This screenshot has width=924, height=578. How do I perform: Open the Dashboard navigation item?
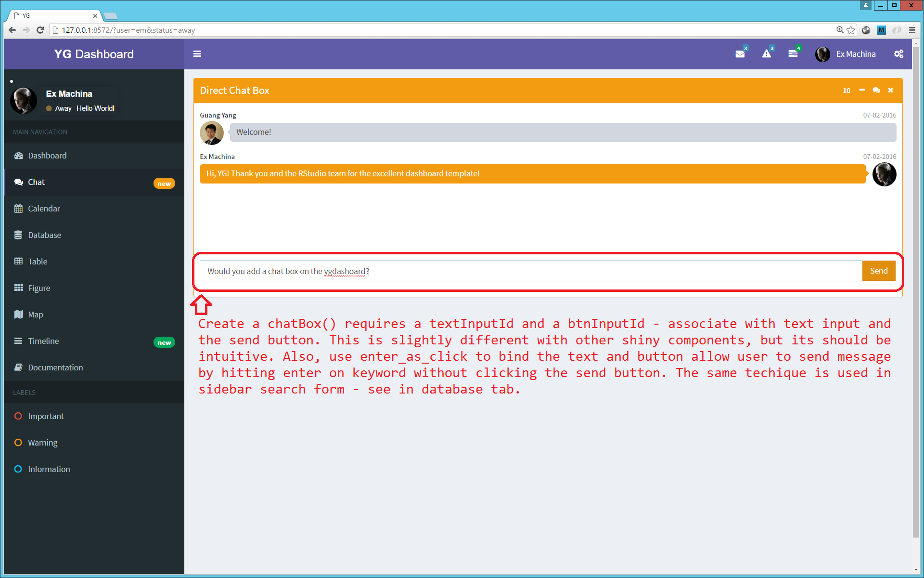[47, 155]
